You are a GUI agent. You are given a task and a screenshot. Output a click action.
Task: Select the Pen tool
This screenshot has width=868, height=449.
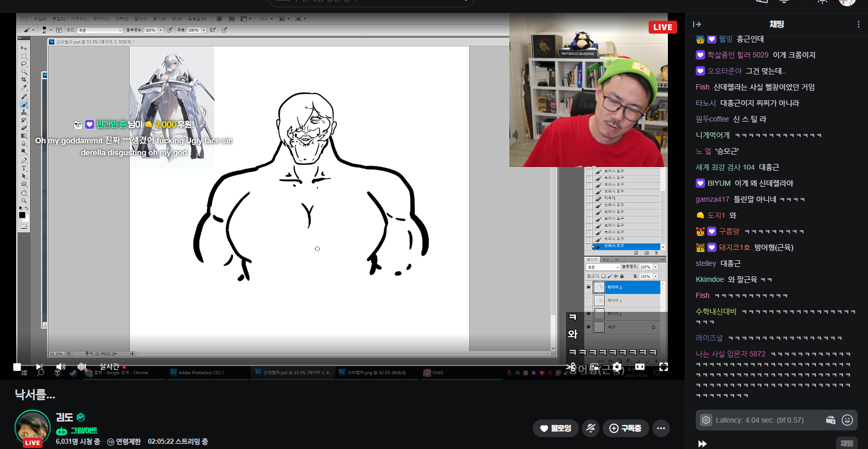tap(24, 161)
